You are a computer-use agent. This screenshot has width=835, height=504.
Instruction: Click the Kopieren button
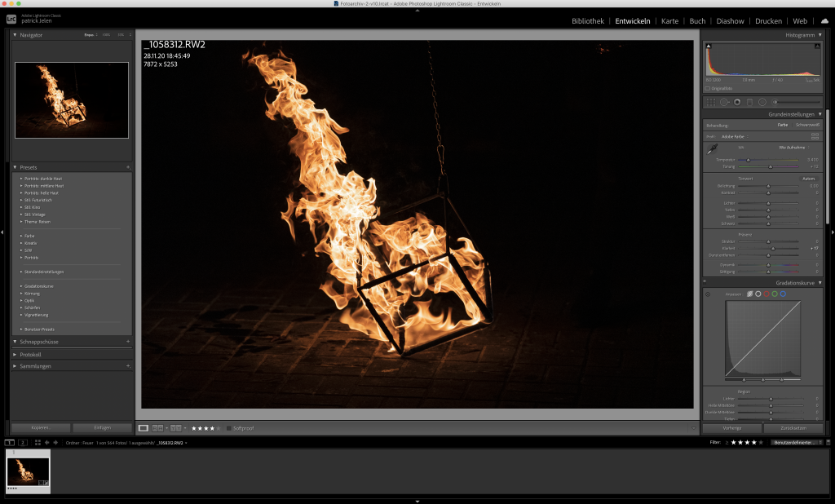pyautogui.click(x=40, y=427)
